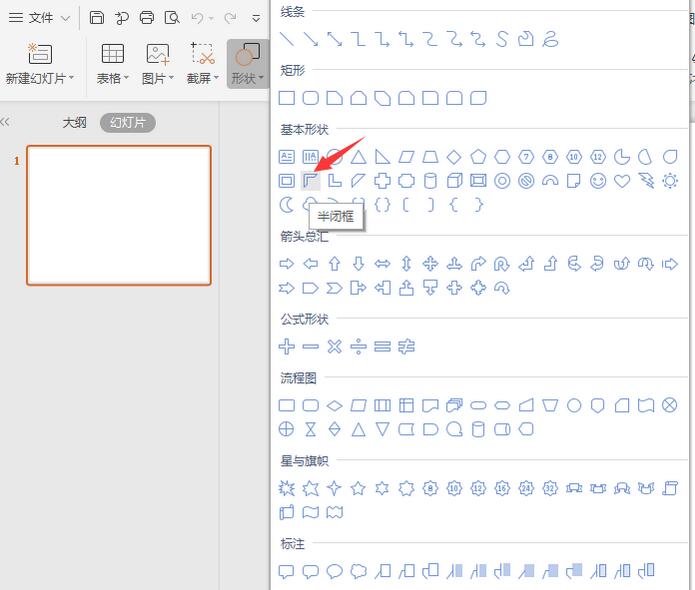Choose the diamond basic shape
This screenshot has width=695, height=590.
(x=454, y=157)
